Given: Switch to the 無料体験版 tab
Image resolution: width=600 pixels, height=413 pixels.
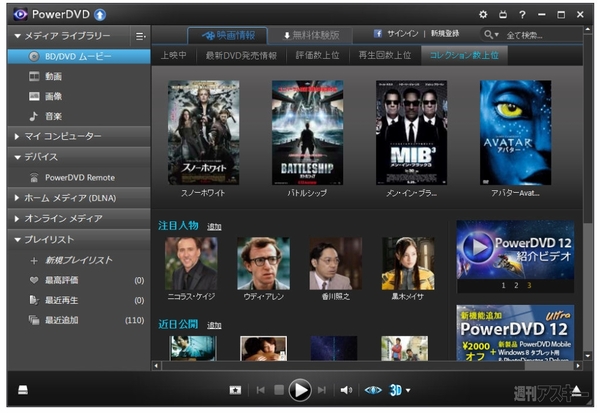Looking at the screenshot, I should pos(310,36).
